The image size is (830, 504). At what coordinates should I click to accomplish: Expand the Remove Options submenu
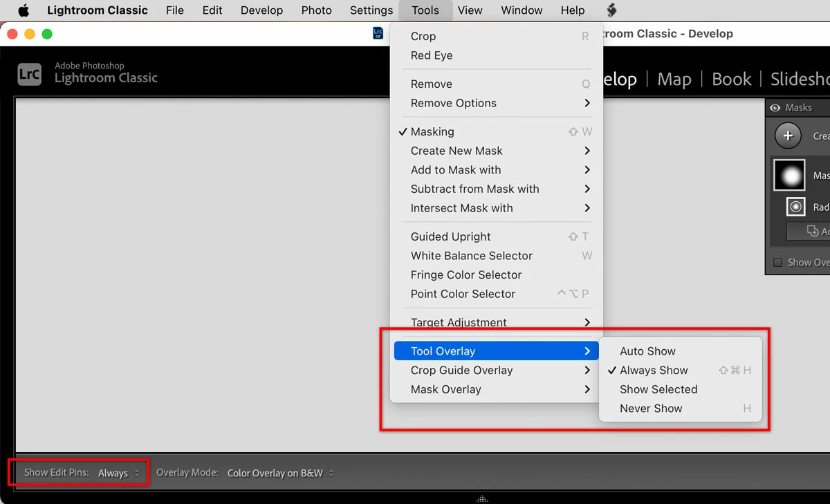[x=497, y=103]
